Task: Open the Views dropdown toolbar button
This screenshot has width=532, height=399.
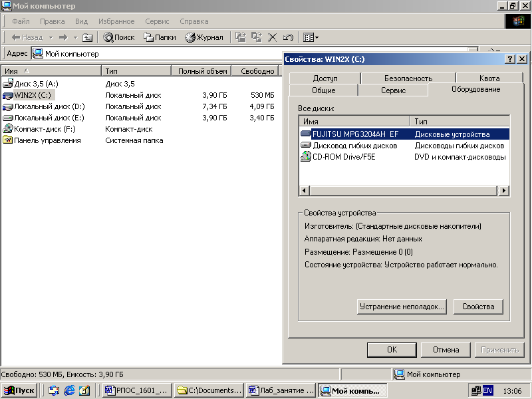Action: pos(311,37)
